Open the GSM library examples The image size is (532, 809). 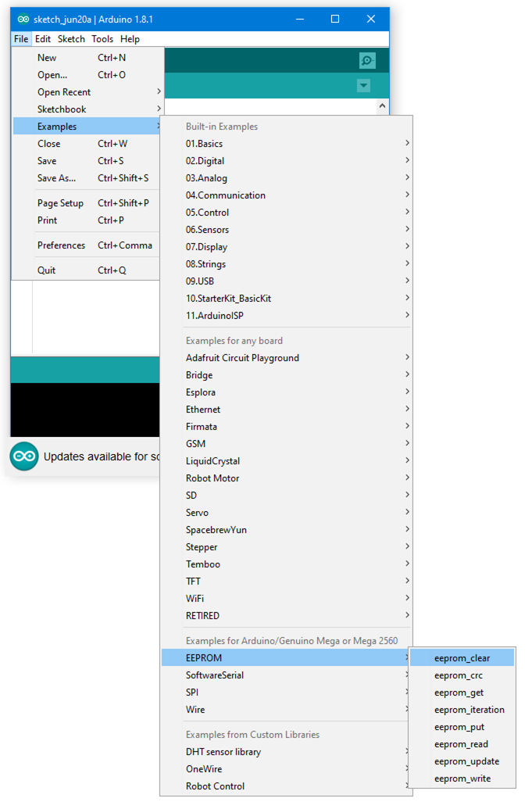[287, 444]
